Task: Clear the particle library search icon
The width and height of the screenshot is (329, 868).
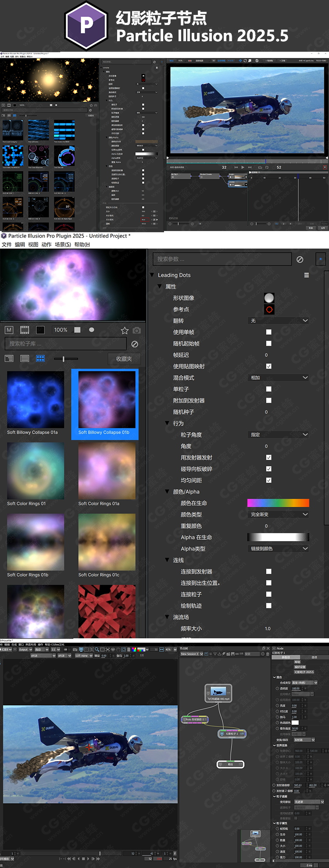Action: [x=135, y=345]
